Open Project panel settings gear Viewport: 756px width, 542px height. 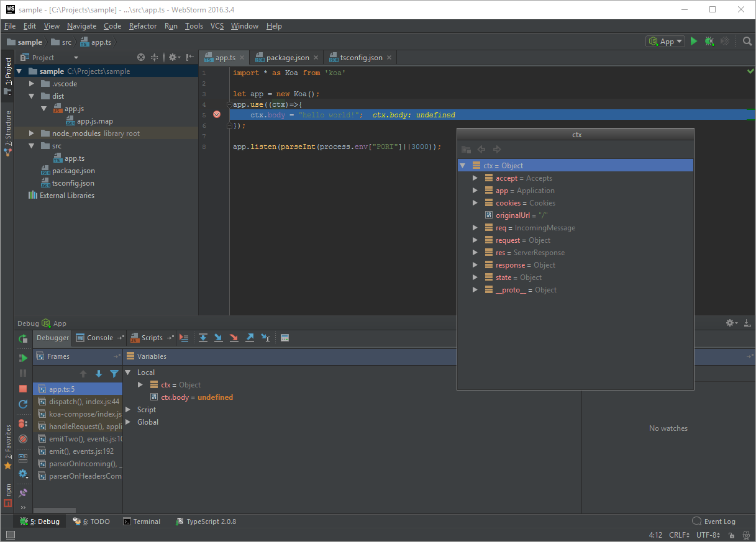click(174, 57)
